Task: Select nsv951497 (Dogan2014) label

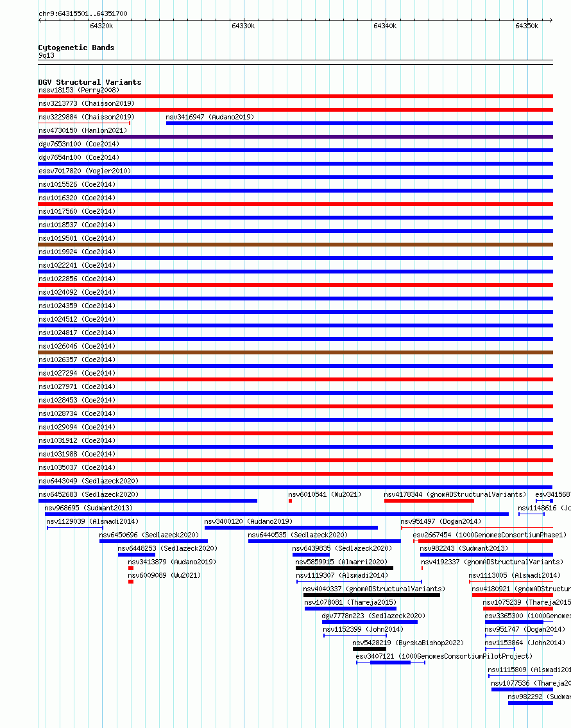Action: click(x=441, y=521)
